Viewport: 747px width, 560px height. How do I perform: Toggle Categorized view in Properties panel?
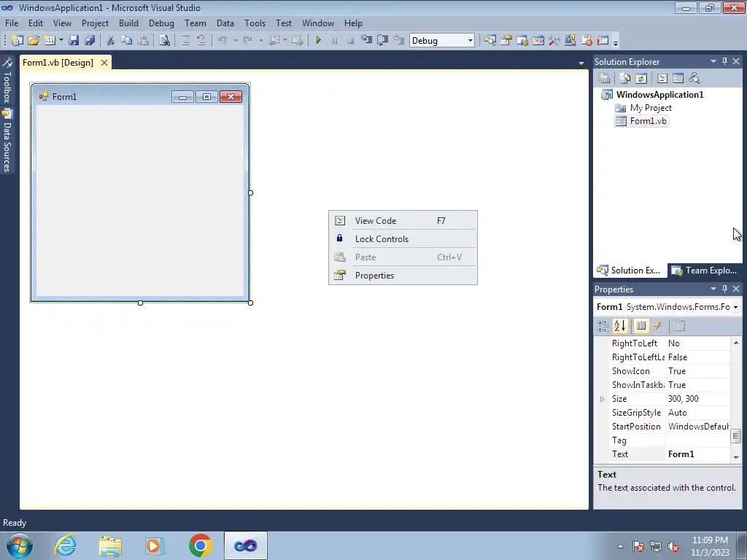click(603, 326)
